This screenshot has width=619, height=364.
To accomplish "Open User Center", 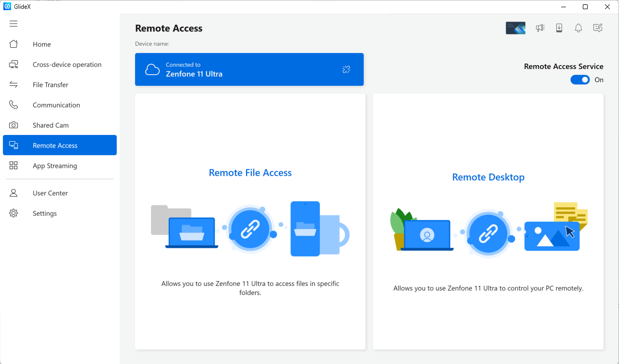I will [x=50, y=193].
